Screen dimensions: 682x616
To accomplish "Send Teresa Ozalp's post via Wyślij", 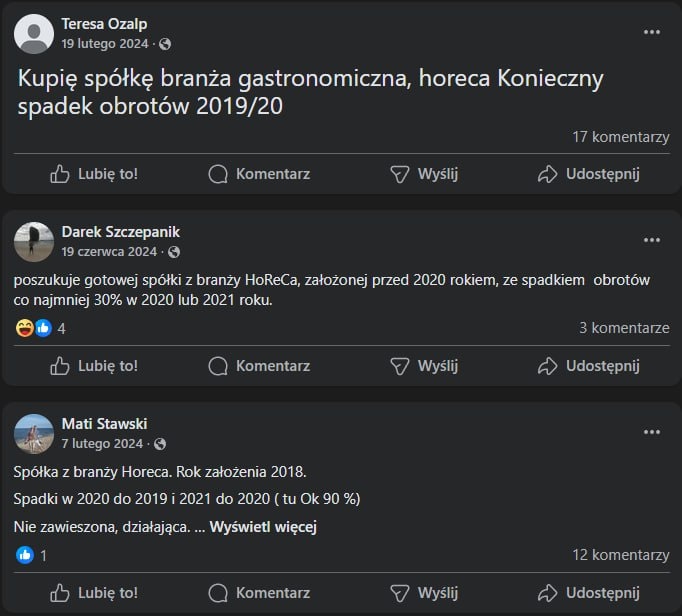I will tap(424, 174).
